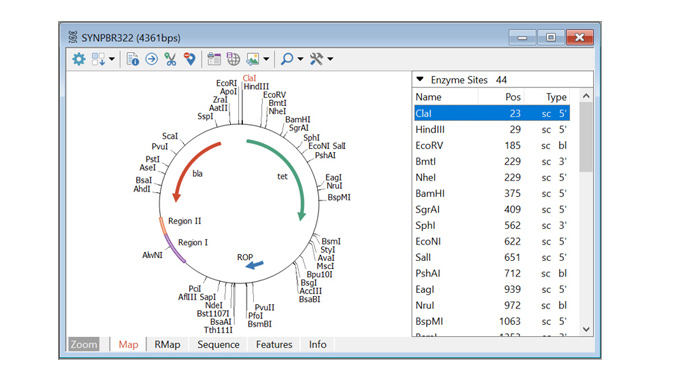Image resolution: width=678 pixels, height=381 pixels.
Task: Click the print table icon
Action: (x=214, y=59)
